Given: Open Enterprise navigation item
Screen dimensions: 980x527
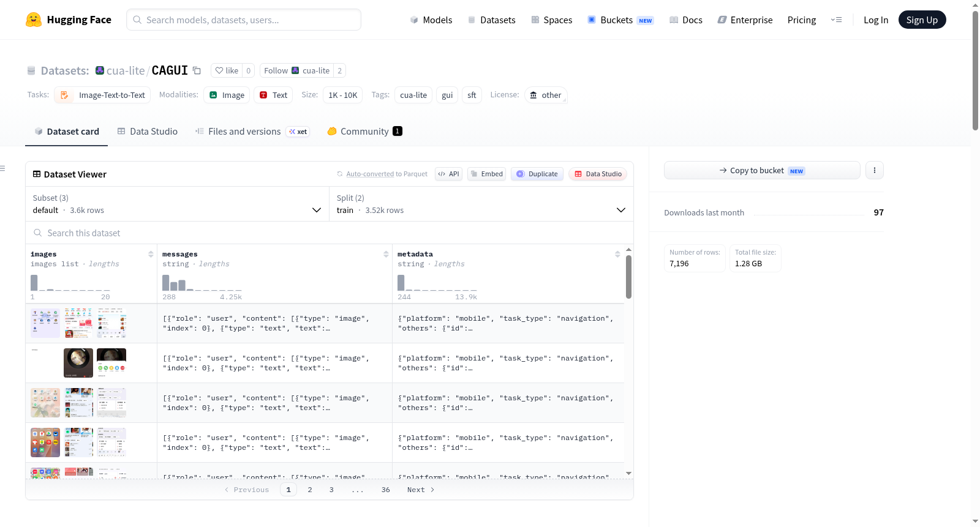Looking at the screenshot, I should [x=745, y=20].
